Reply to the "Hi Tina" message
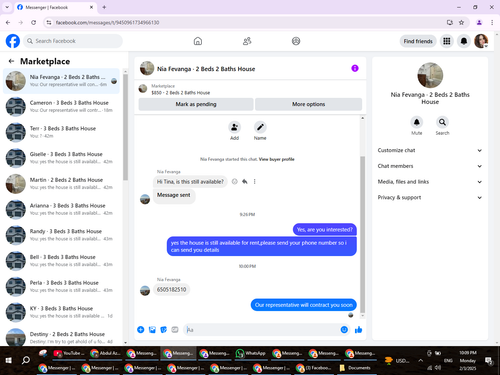The image size is (500, 375). 245,182
